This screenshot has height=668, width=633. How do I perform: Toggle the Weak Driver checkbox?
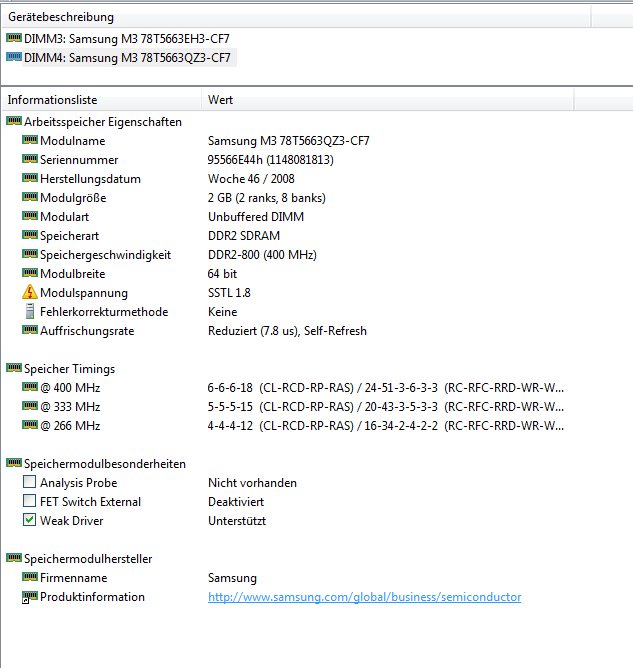tap(29, 520)
